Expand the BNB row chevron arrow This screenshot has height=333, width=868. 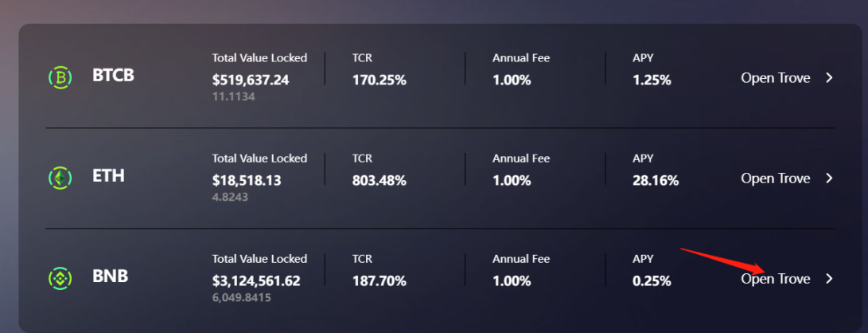click(x=829, y=279)
